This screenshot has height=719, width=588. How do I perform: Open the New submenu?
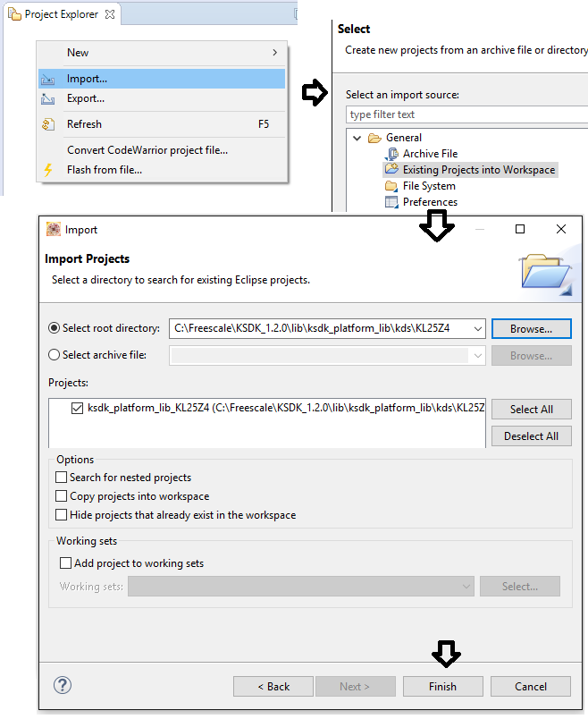point(162,53)
